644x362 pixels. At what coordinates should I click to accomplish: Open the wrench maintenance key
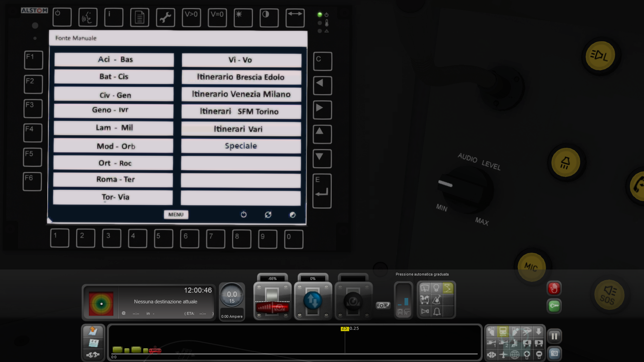(165, 17)
